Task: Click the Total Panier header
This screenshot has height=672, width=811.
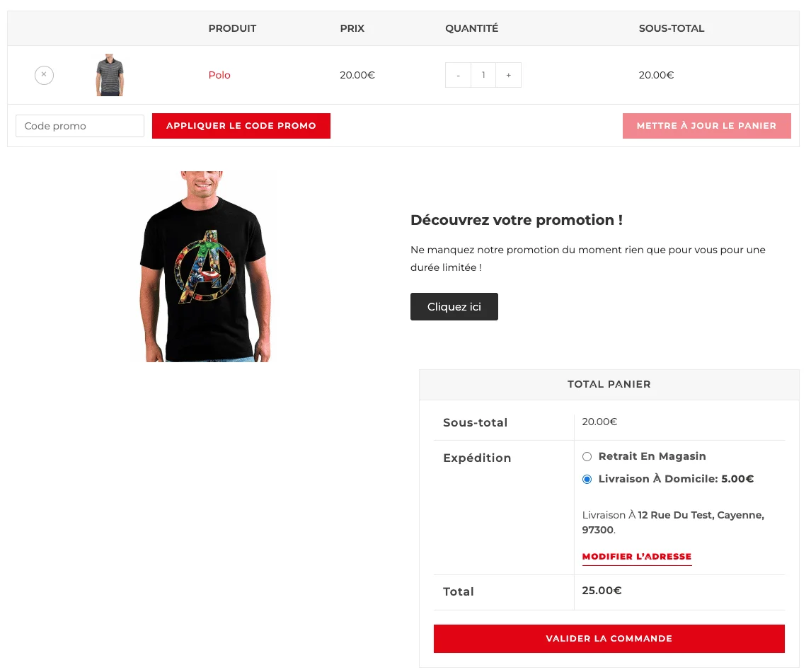Action: (609, 384)
